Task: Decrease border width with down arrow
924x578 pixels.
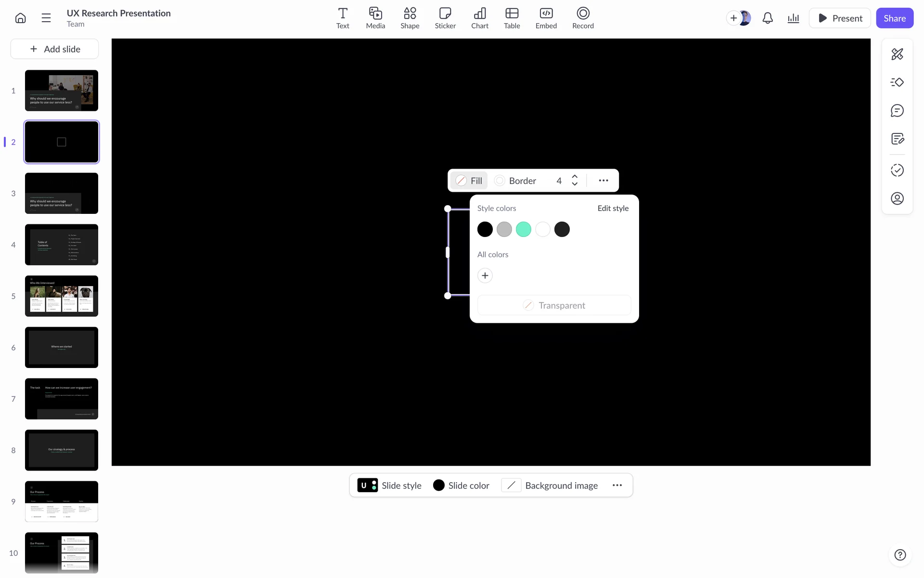Action: click(x=575, y=184)
